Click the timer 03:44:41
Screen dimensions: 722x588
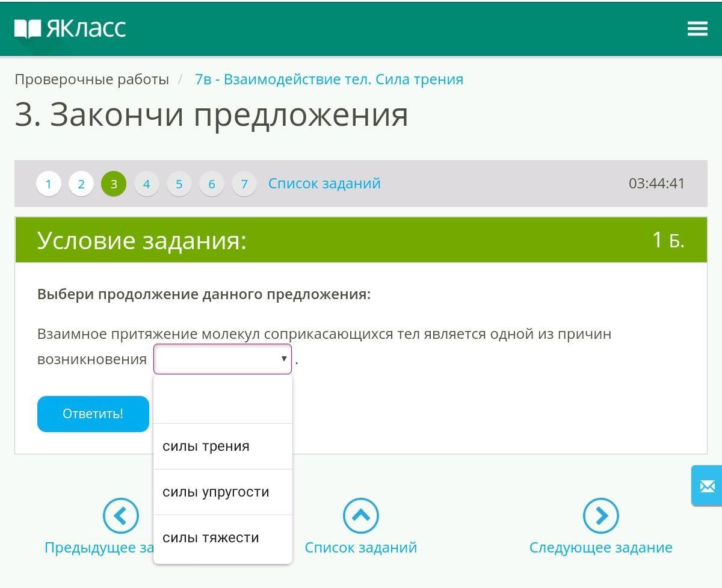(x=656, y=184)
